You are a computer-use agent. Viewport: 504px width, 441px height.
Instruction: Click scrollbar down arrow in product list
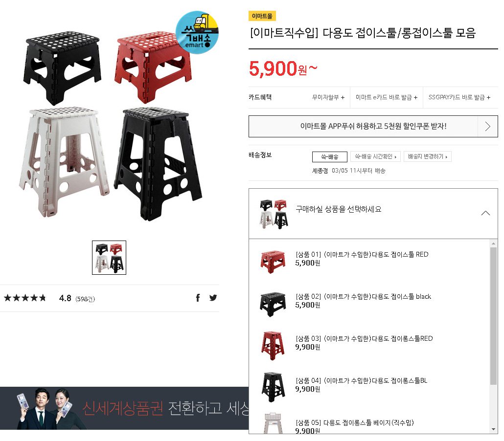coord(493,429)
